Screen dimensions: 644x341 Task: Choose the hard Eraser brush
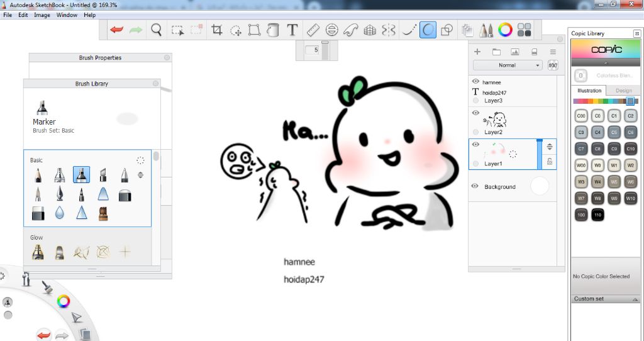[x=38, y=213]
